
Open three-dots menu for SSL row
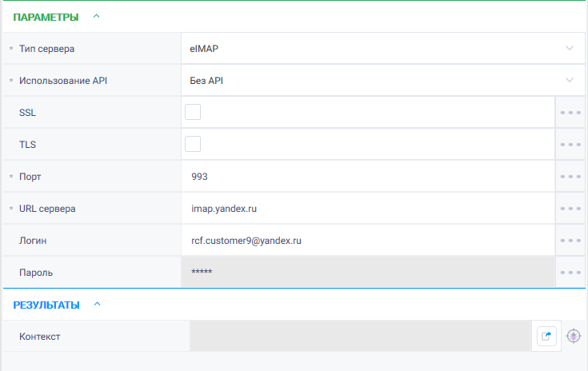(570, 113)
